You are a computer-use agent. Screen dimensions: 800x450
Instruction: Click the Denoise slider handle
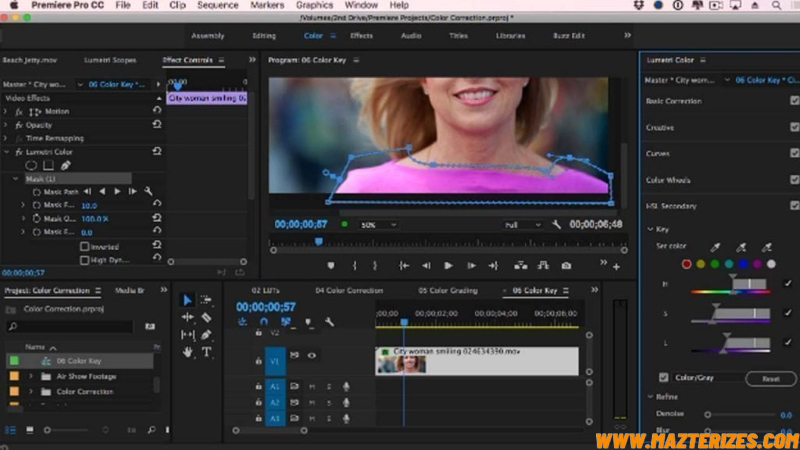(708, 415)
